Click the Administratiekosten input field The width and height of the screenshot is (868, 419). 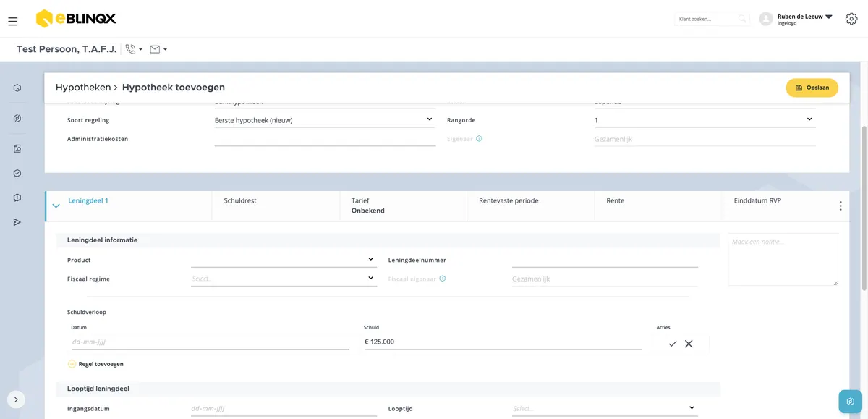325,138
